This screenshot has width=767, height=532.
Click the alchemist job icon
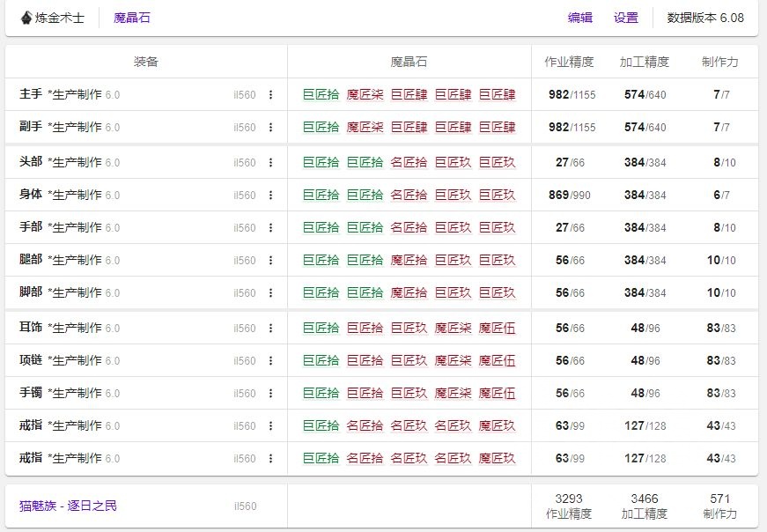(x=26, y=18)
